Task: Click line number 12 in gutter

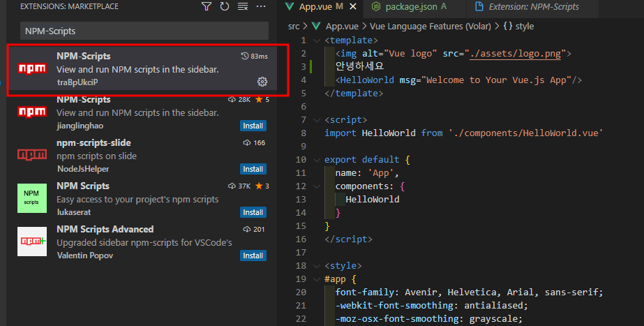Action: point(301,186)
